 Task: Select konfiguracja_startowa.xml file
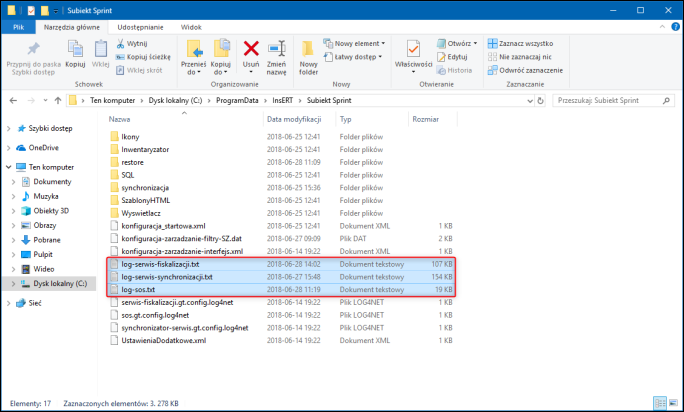[163, 226]
